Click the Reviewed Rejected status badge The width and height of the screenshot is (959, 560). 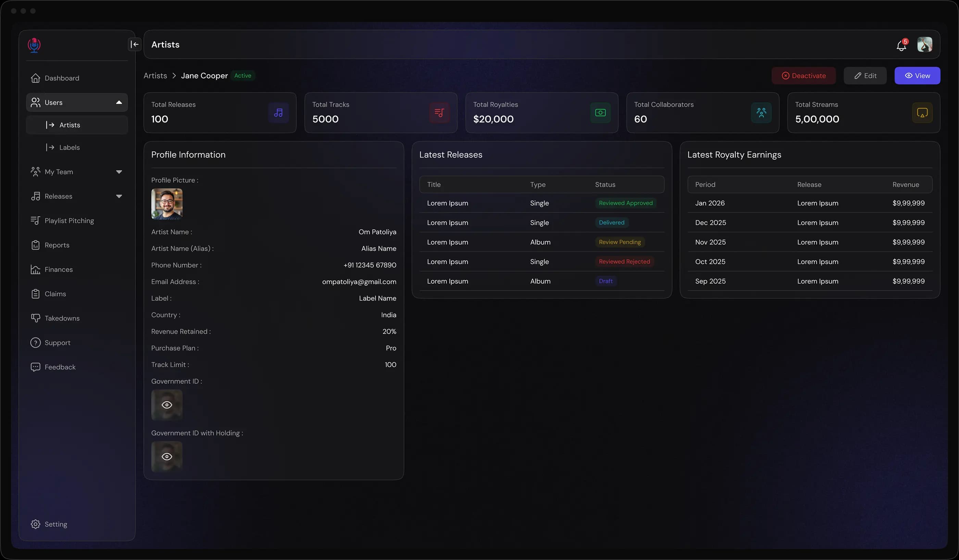624,262
